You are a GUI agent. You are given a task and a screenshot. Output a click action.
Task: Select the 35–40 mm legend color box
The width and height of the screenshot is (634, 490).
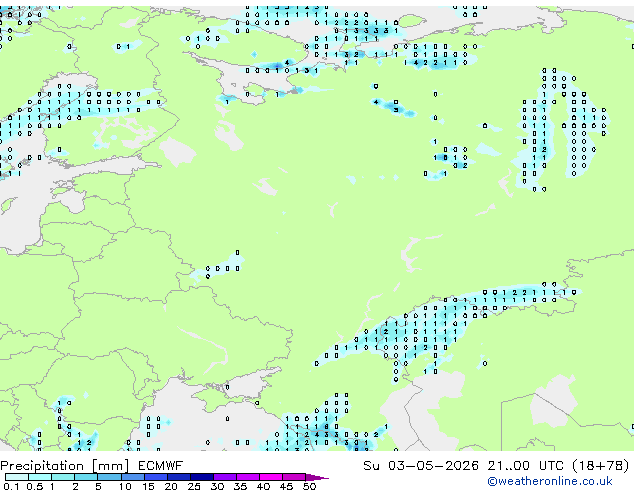coord(248,477)
